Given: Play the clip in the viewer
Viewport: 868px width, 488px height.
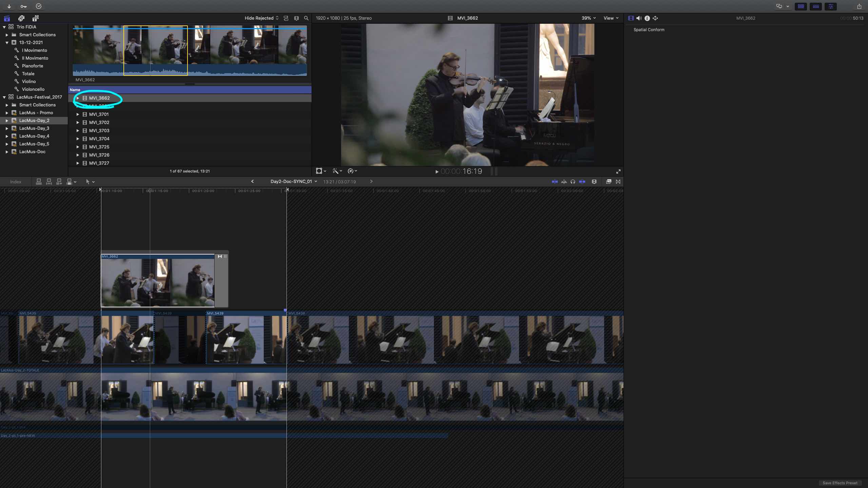Looking at the screenshot, I should (x=437, y=172).
